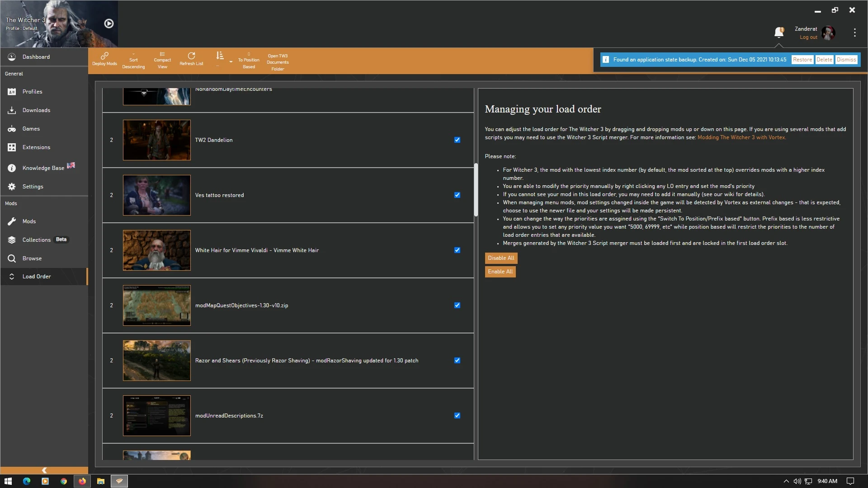
Task: Open the Windows action center
Action: 850,481
